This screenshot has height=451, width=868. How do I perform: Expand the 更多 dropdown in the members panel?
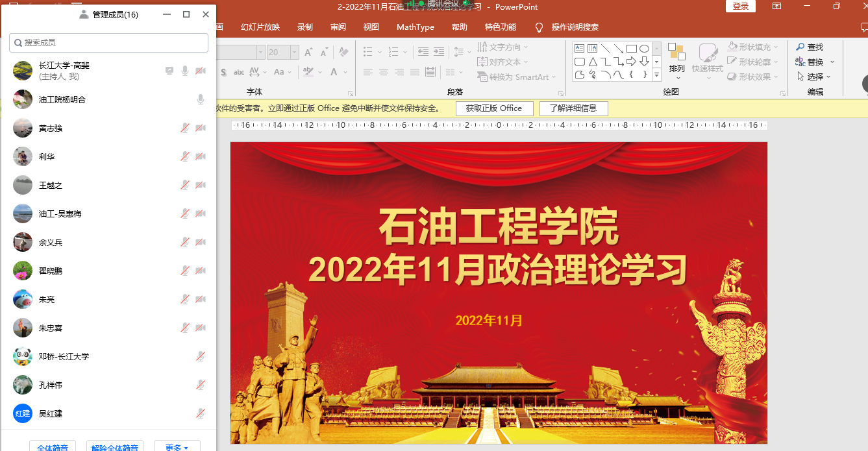pos(177,447)
